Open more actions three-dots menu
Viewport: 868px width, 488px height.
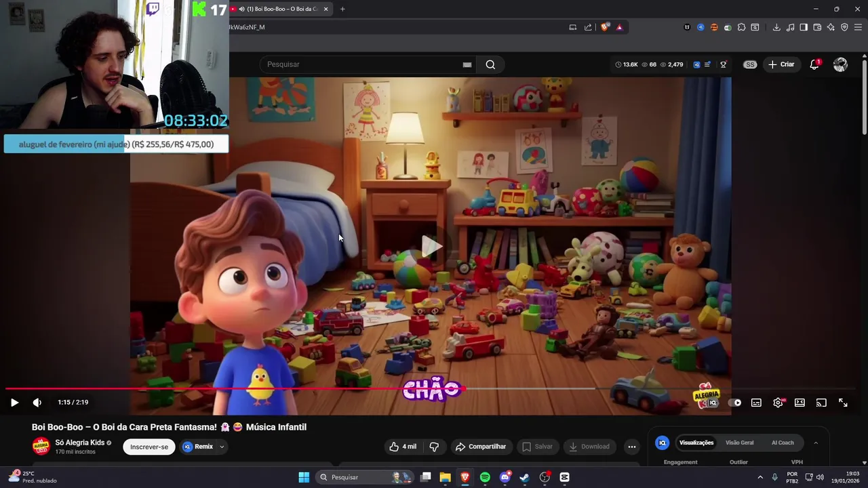tap(631, 447)
